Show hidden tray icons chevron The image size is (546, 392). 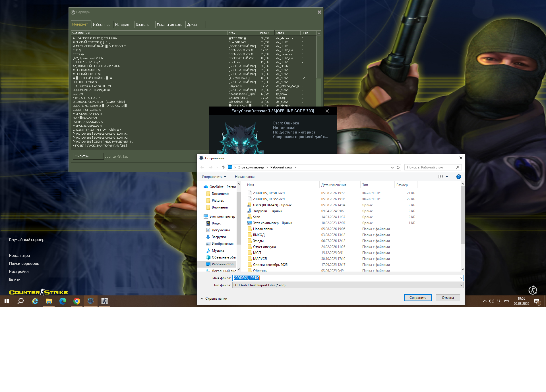(x=485, y=301)
